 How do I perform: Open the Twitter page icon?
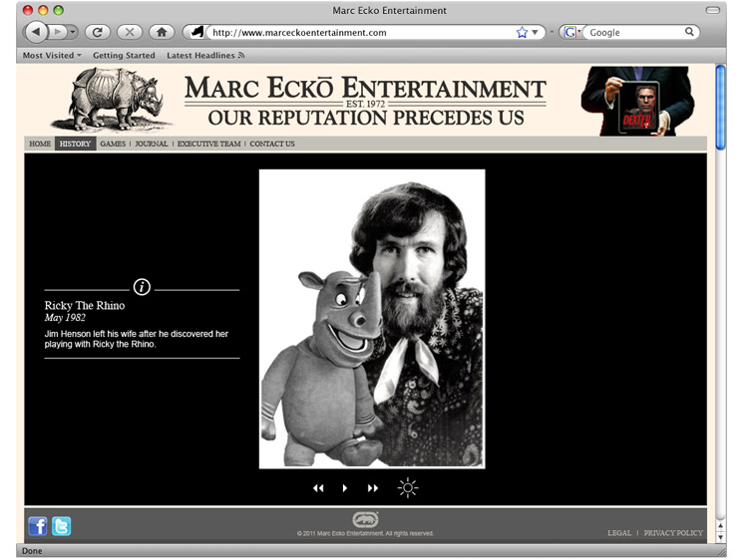point(62,526)
